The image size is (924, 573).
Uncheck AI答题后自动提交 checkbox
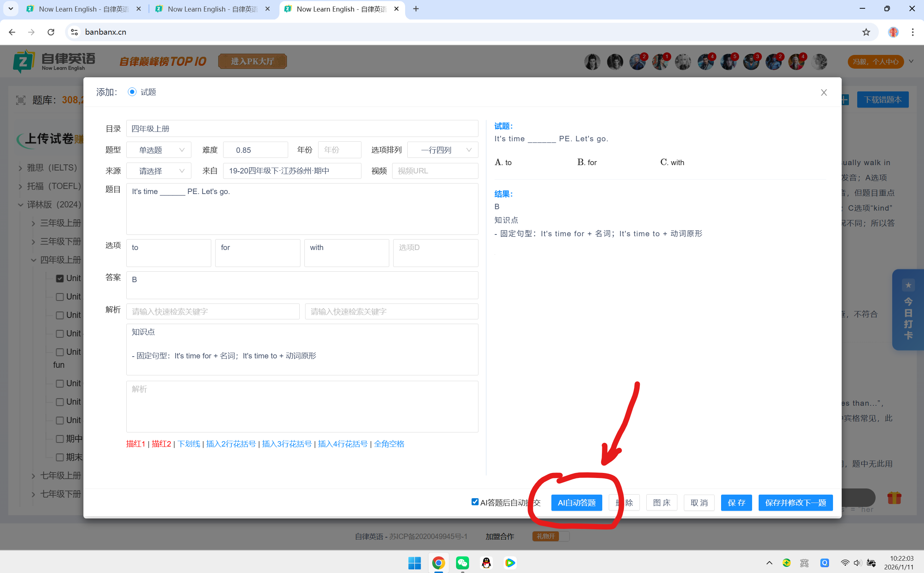coord(475,502)
